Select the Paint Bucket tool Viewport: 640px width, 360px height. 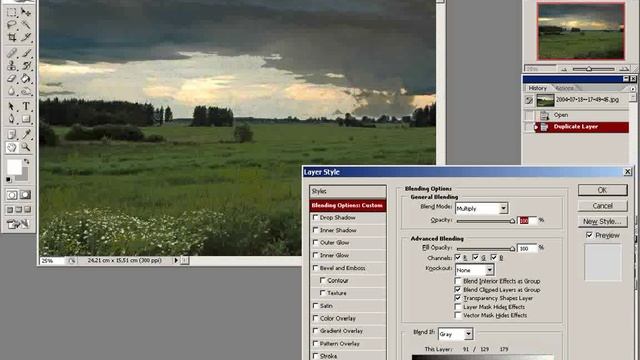(x=26, y=78)
